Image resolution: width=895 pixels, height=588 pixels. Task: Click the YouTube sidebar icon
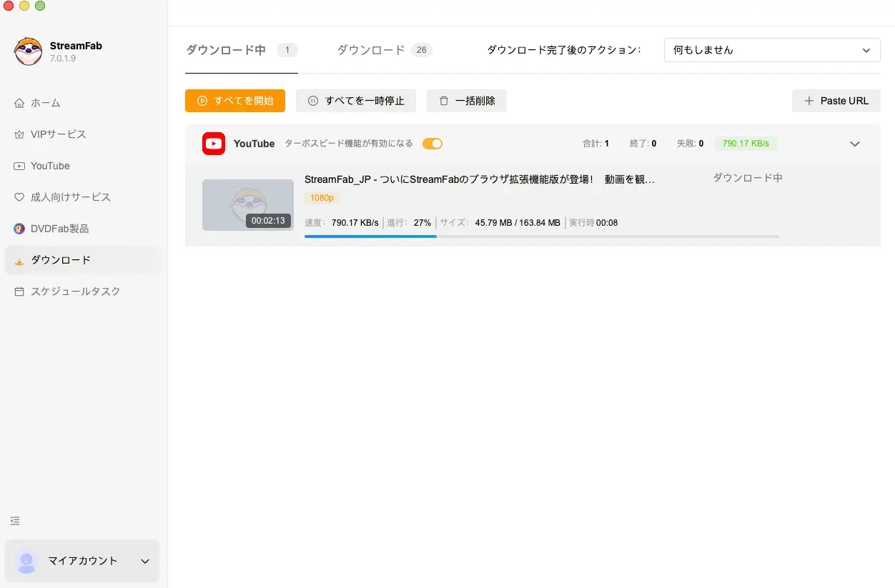[x=19, y=166]
